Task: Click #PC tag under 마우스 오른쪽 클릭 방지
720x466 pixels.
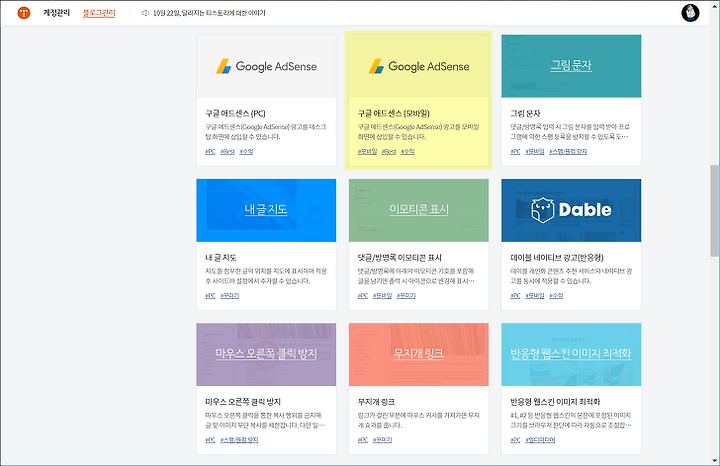Action: click(210, 440)
